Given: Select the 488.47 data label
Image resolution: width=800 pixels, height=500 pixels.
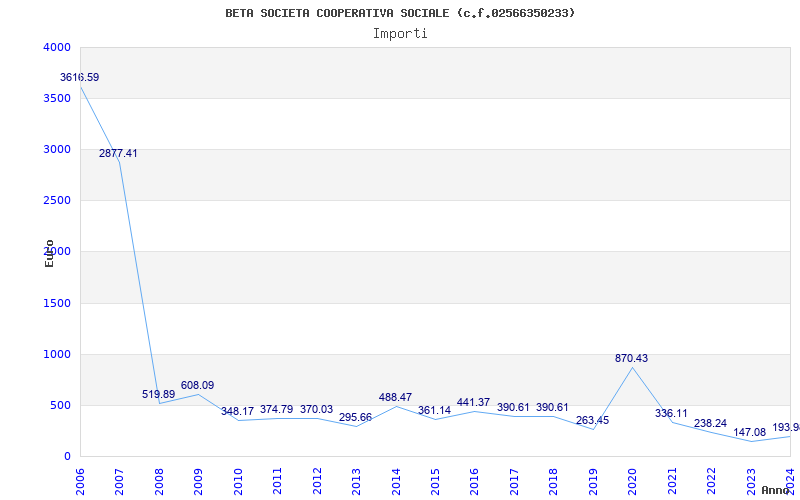Looking at the screenshot, I should click(395, 397).
